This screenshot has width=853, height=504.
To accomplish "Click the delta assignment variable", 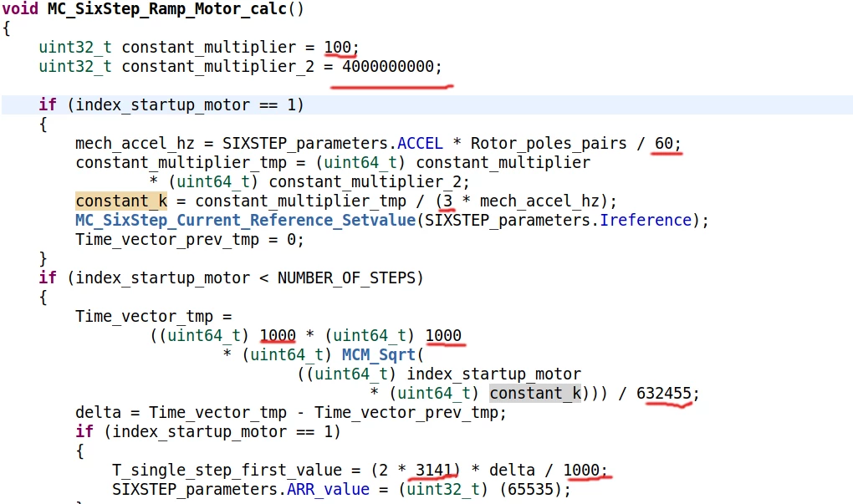I will point(98,413).
